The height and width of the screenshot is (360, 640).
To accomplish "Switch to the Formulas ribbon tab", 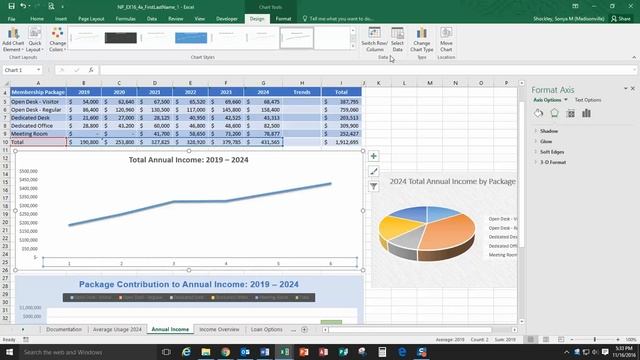I will (125, 19).
